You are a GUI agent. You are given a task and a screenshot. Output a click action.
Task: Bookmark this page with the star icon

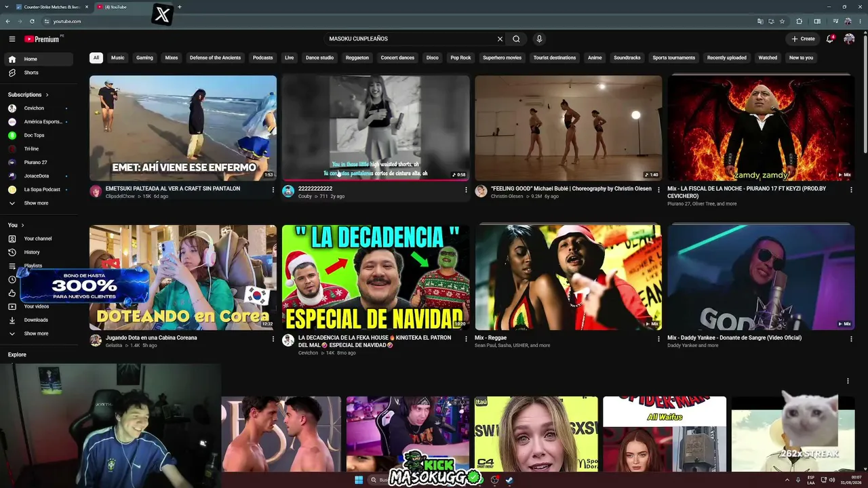tap(782, 21)
